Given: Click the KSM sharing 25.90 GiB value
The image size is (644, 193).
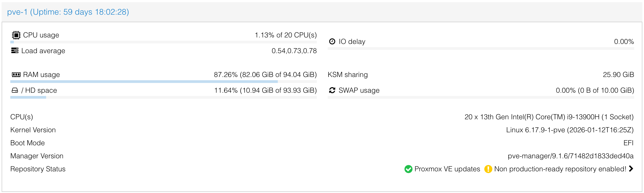Looking at the screenshot, I should (x=618, y=75).
